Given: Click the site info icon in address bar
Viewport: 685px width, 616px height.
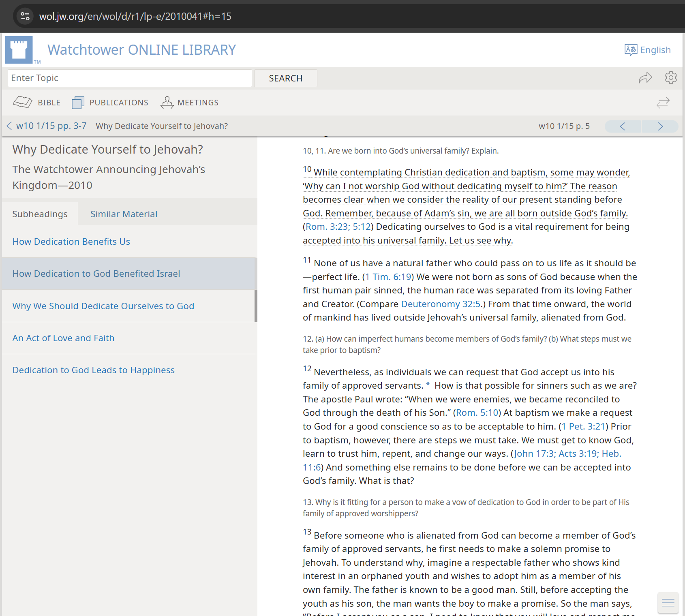Looking at the screenshot, I should click(25, 16).
